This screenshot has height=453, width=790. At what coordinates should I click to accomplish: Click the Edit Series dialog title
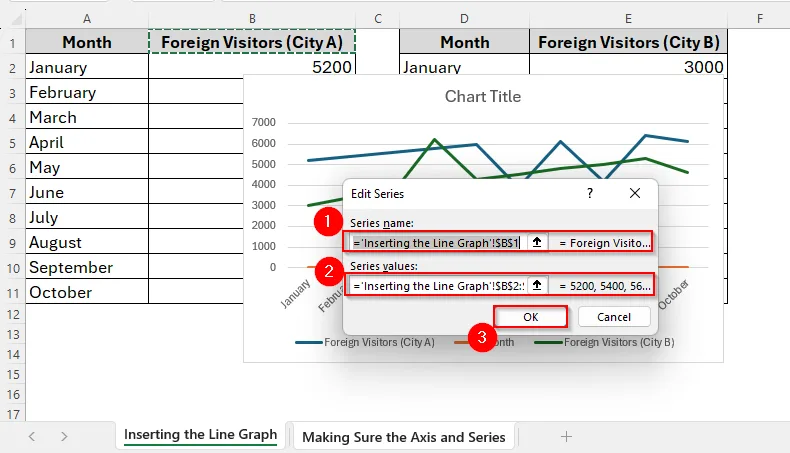(377, 193)
